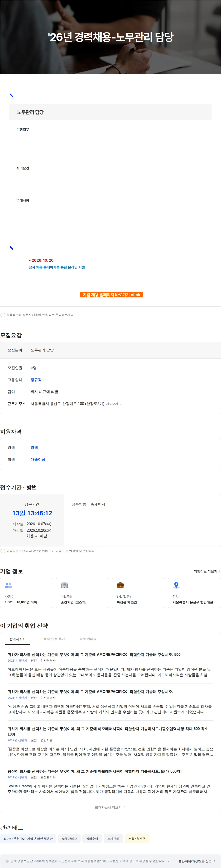Open the 품질관리자 essay question (최대 600자)

(94, 771)
